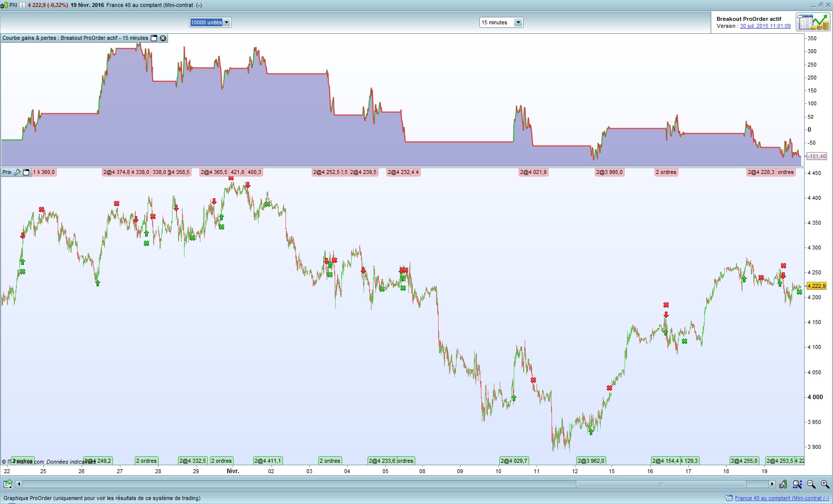
Task: Click the chart icon at bottom-left corner
Action: click(x=8, y=484)
